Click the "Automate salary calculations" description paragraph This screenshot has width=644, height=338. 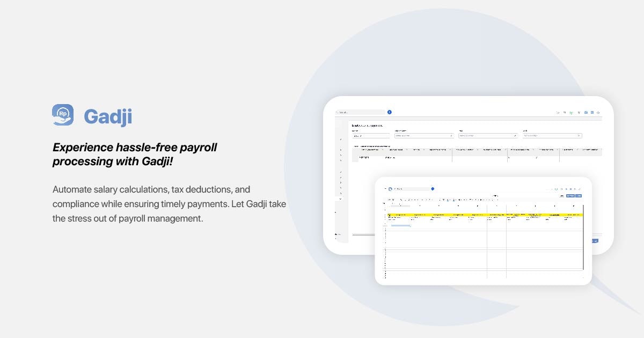coord(170,204)
